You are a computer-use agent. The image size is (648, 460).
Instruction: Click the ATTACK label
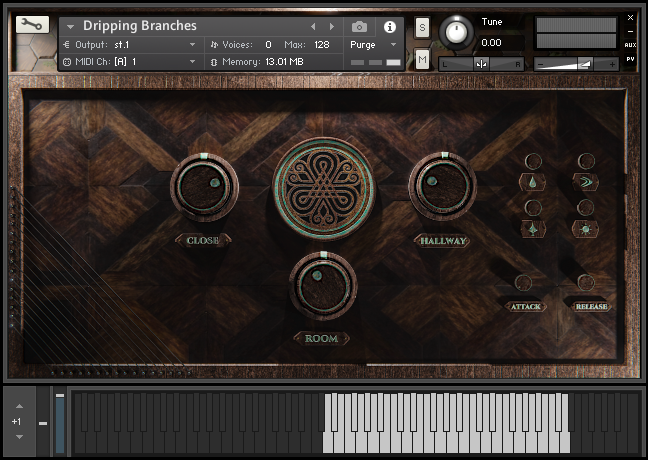pos(526,306)
